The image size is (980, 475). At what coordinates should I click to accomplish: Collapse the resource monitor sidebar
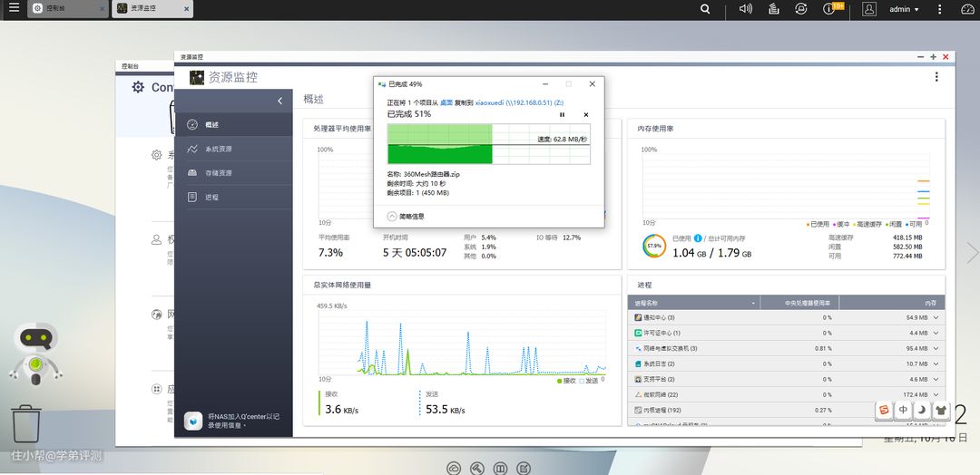(279, 101)
